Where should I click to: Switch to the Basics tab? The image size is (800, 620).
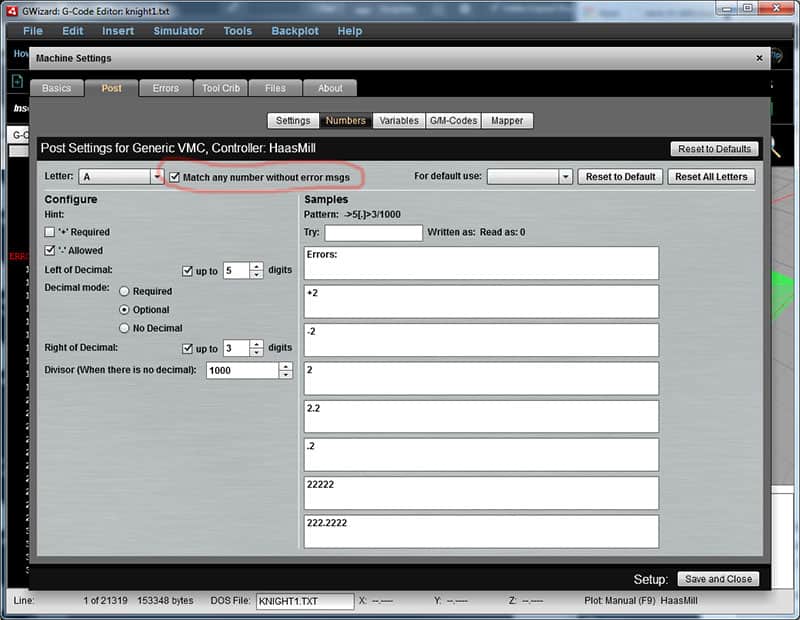pos(56,88)
